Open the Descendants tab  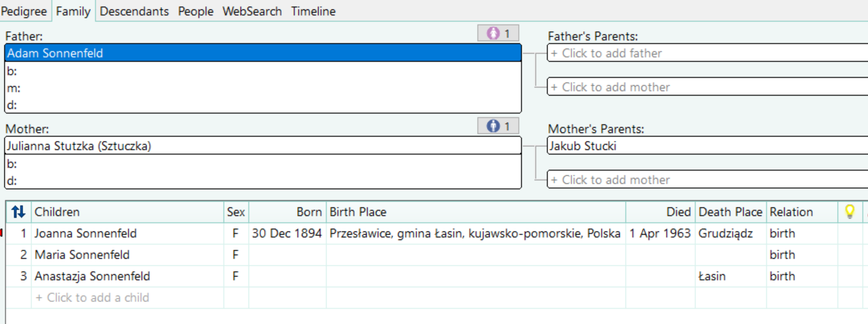click(134, 11)
